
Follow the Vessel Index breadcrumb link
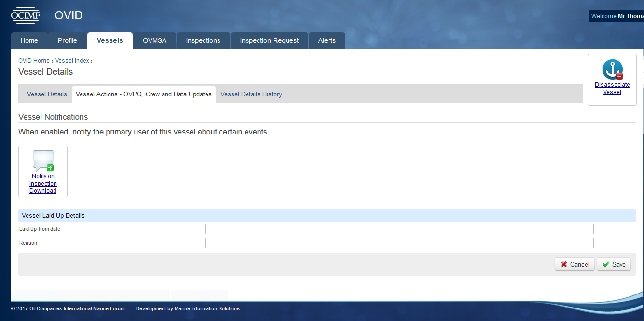click(72, 61)
